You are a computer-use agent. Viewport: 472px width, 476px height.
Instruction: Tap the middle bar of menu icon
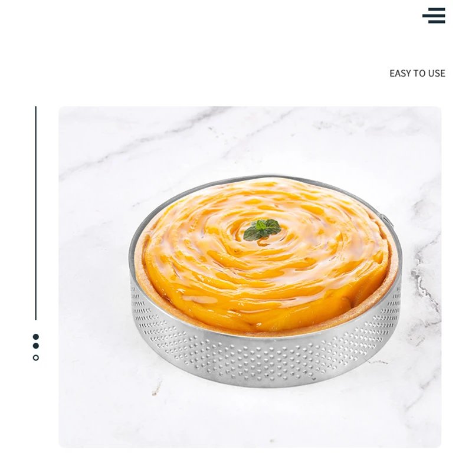[x=434, y=15]
